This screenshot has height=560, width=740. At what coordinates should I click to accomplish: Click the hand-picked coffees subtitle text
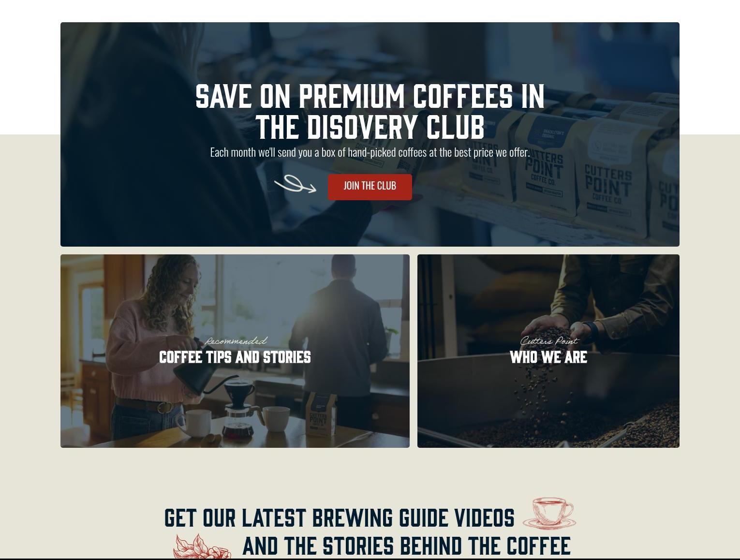pyautogui.click(x=370, y=152)
